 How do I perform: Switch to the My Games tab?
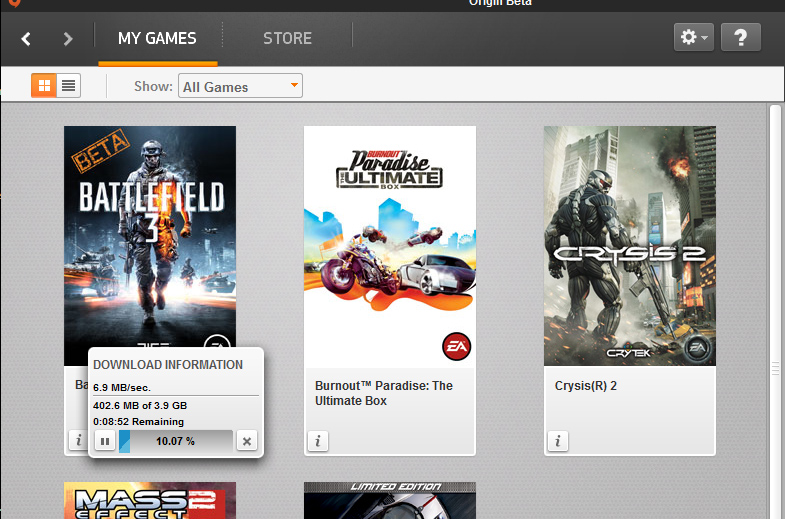tap(157, 39)
